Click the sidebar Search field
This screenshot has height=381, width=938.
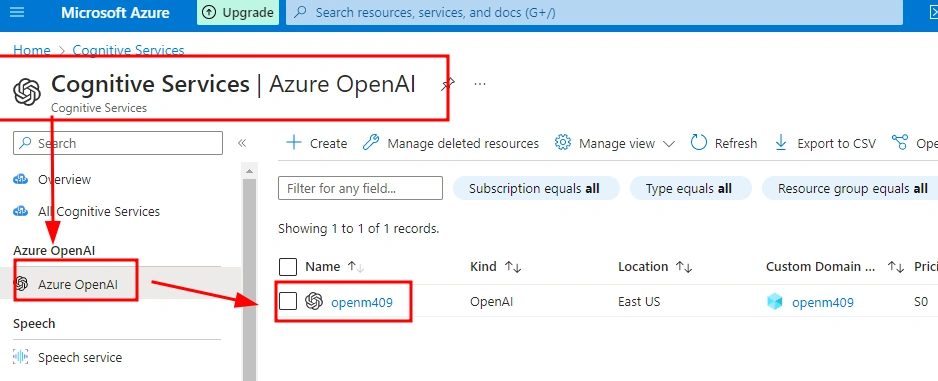[x=118, y=144]
